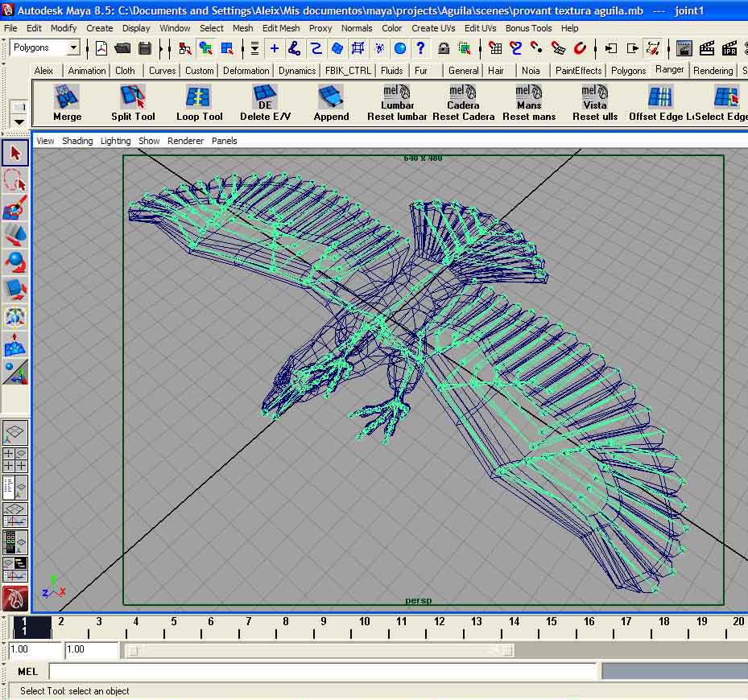Pick the Scale tool cube icon
Image resolution: width=748 pixels, height=700 pixels.
(x=15, y=290)
